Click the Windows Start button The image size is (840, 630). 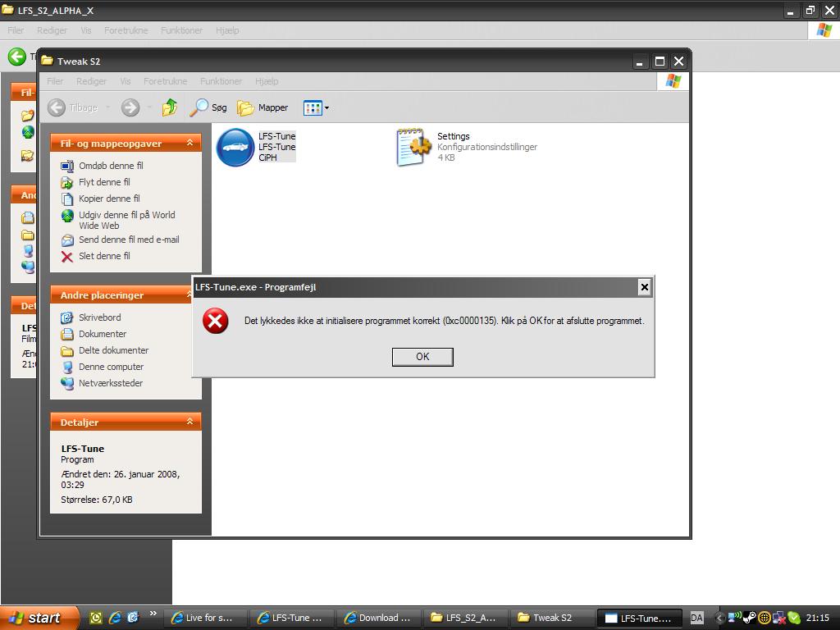tap(39, 618)
